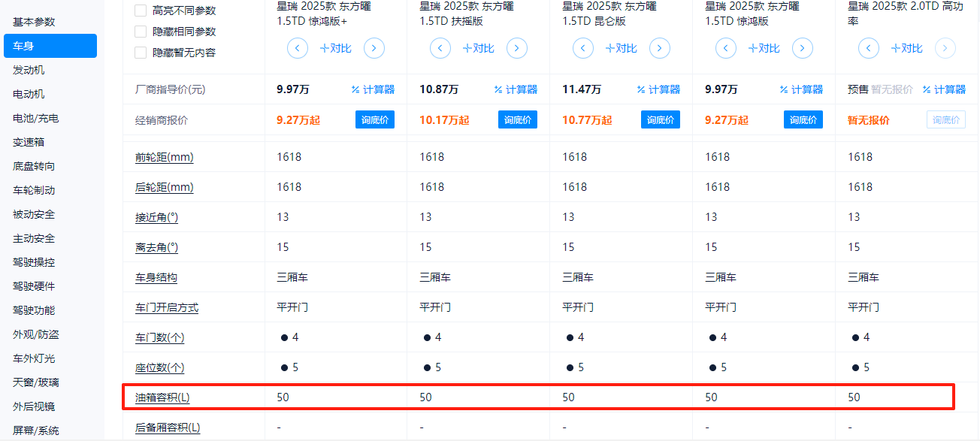The image size is (980, 441).
Task: Go to 底盘转向 section
Action: tap(34, 166)
